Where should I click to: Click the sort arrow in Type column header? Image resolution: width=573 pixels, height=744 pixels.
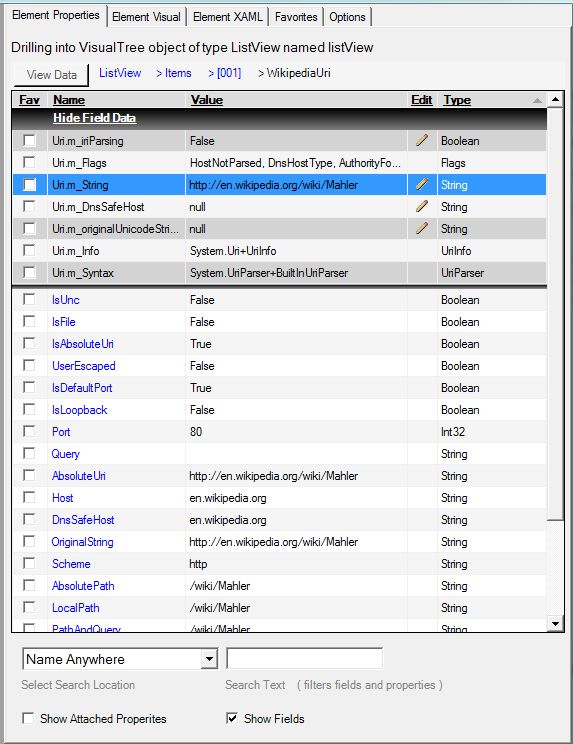[537, 100]
